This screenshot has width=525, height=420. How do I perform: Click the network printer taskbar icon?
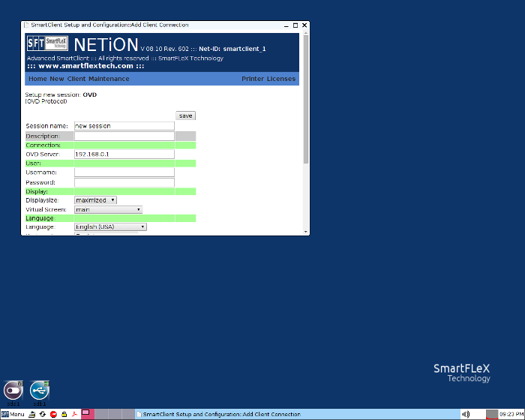[31, 414]
